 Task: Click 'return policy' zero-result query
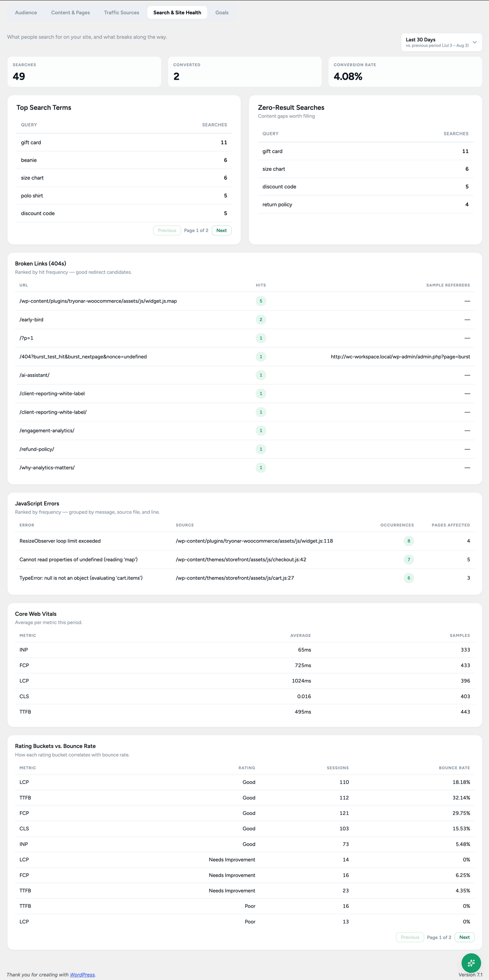pos(277,205)
